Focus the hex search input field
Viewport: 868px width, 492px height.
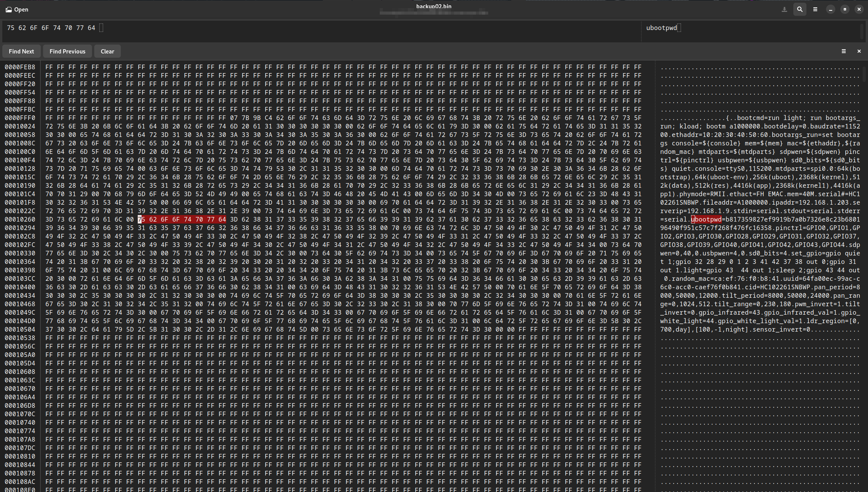coord(154,27)
